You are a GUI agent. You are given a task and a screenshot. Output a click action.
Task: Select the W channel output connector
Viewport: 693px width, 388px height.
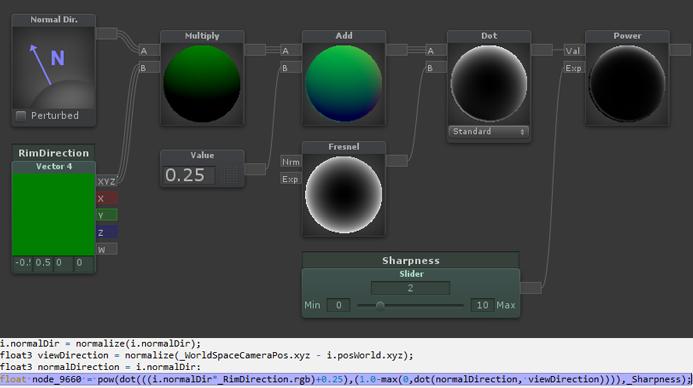pyautogui.click(x=107, y=249)
